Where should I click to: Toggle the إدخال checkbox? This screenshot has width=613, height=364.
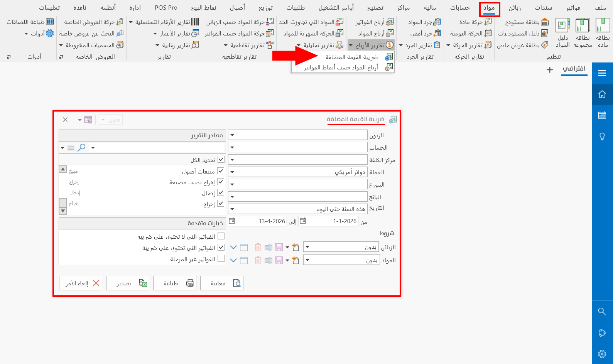[x=221, y=192]
